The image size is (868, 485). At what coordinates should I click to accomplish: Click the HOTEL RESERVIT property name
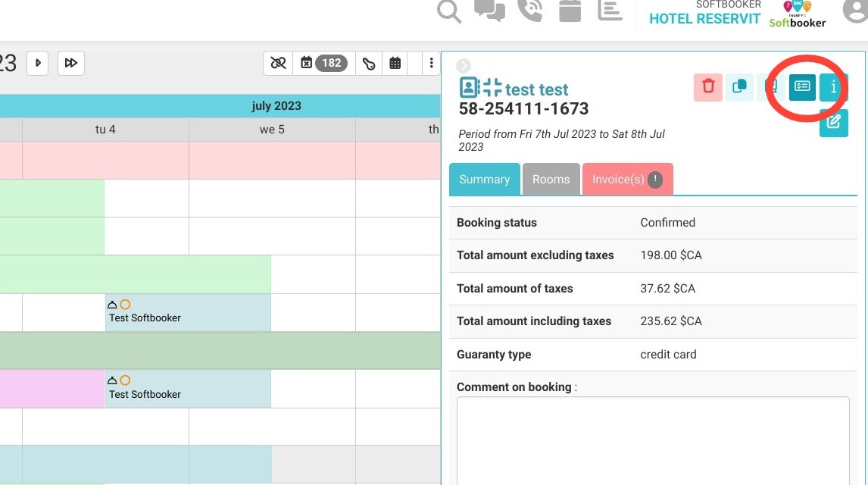tap(704, 19)
